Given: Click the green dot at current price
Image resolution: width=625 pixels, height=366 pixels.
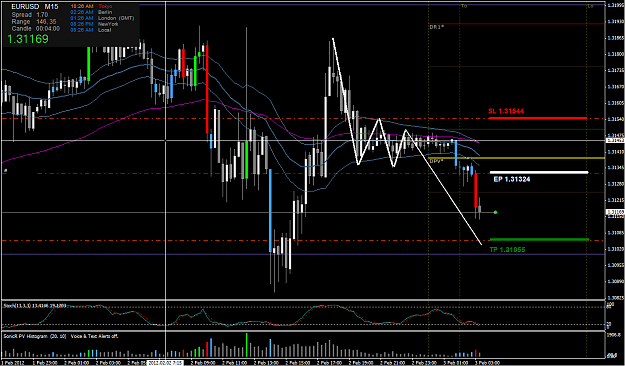Looking at the screenshot, I should 495,213.
